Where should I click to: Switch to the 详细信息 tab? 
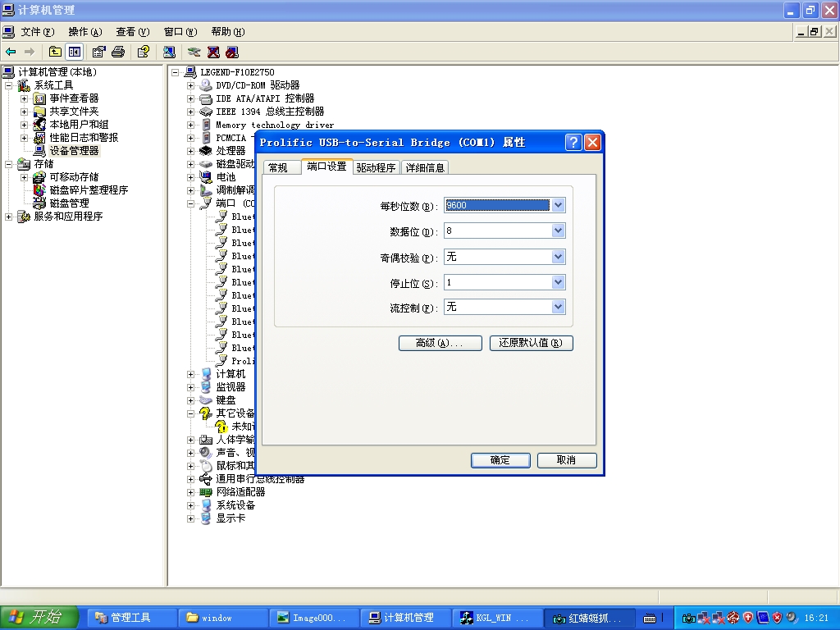pyautogui.click(x=425, y=167)
